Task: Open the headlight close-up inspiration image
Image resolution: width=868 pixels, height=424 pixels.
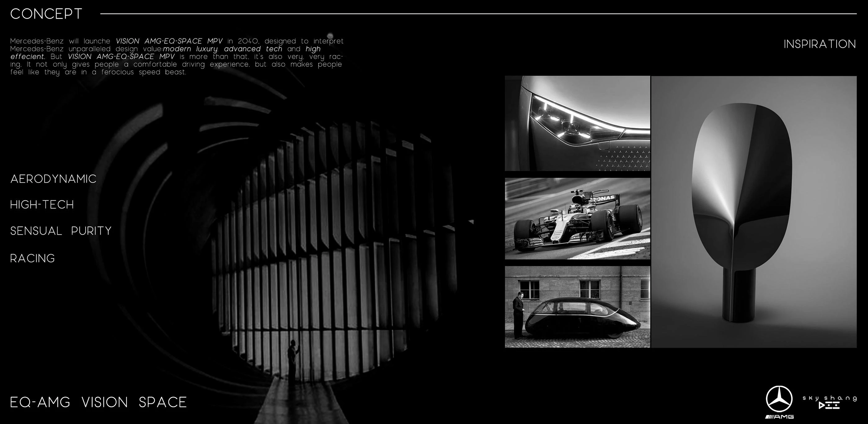Action: [x=577, y=123]
